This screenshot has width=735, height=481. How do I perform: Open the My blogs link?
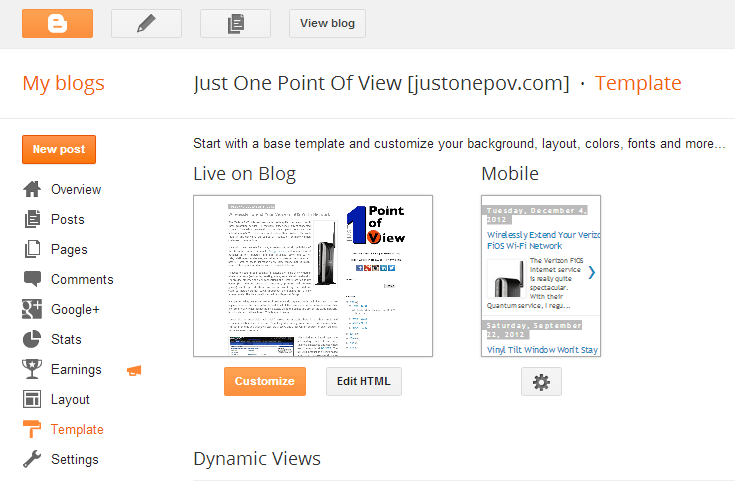tap(63, 83)
